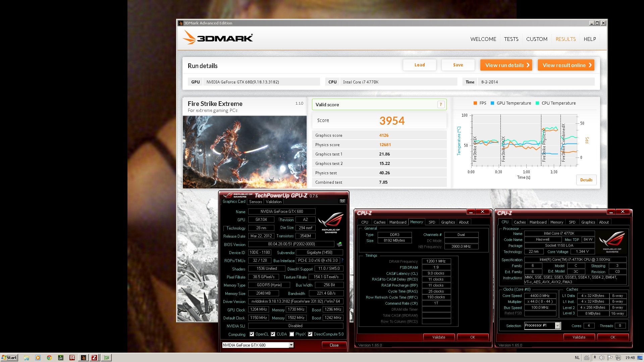Click Validate in Memory CPU-Z window
The height and width of the screenshot is (362, 644).
point(439,337)
